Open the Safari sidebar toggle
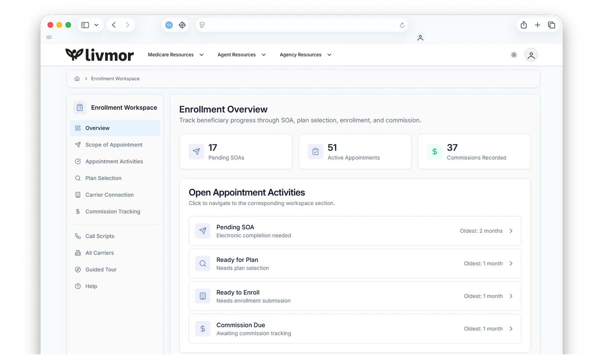Image resolution: width=596 pixels, height=364 pixels. (85, 25)
